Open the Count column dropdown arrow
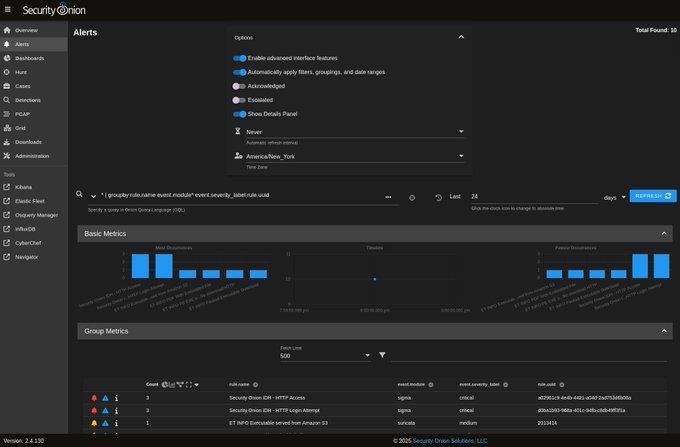The height and width of the screenshot is (447, 680). 196,385
